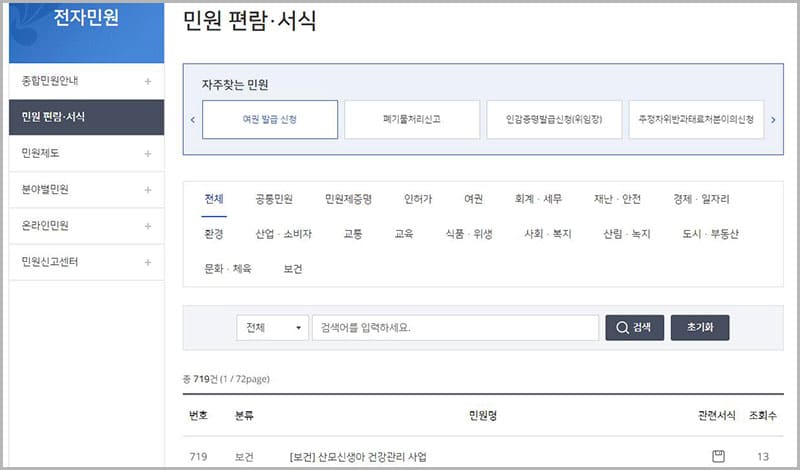
Task: Click the left arrow in 자주찾는 민원
Action: (x=192, y=119)
